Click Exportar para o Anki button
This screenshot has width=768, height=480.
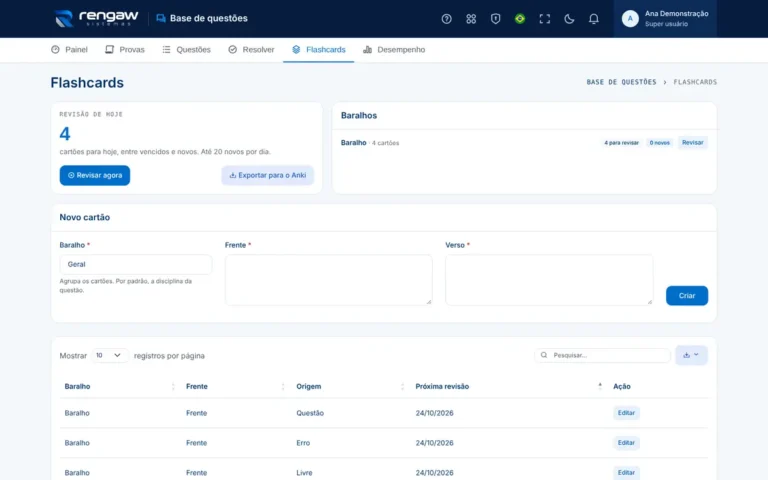[267, 175]
